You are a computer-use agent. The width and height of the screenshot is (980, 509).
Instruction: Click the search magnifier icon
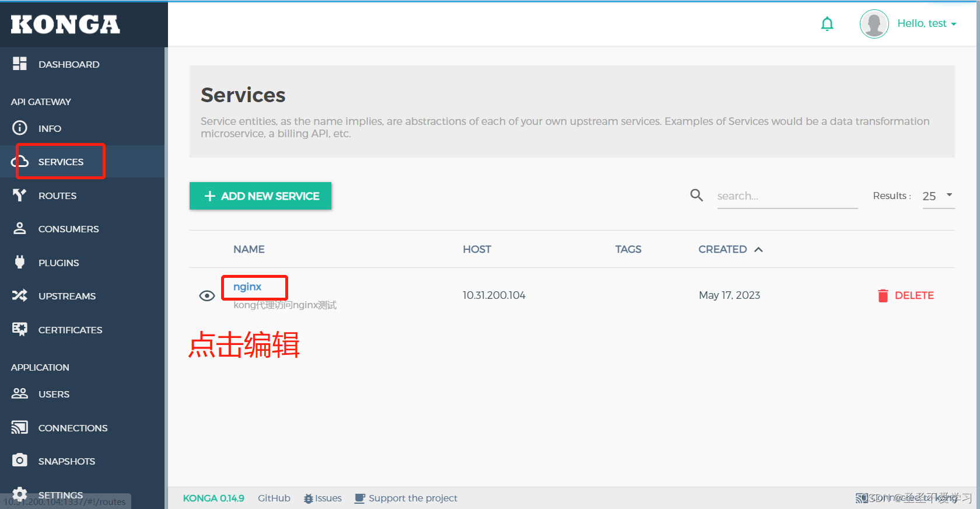click(696, 195)
